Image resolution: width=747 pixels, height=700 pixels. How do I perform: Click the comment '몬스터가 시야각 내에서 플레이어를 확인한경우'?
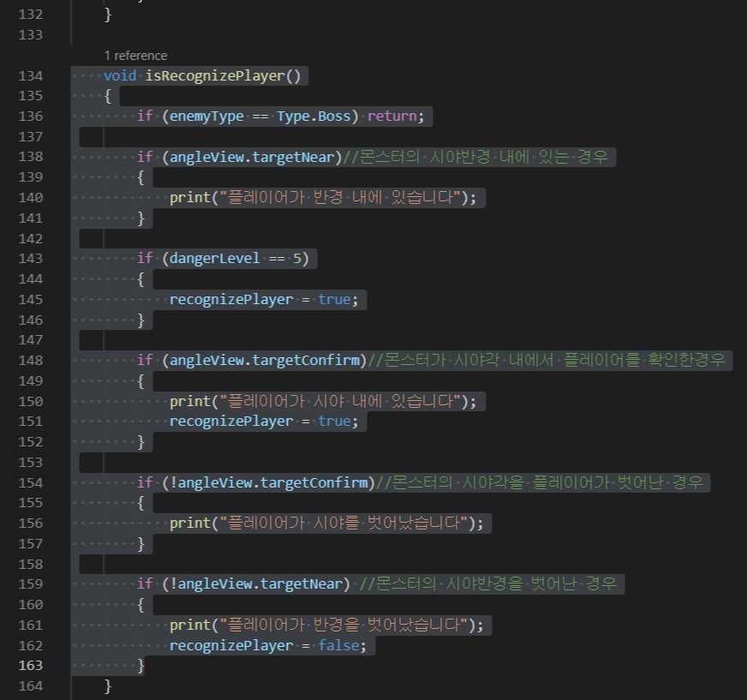[x=554, y=360]
